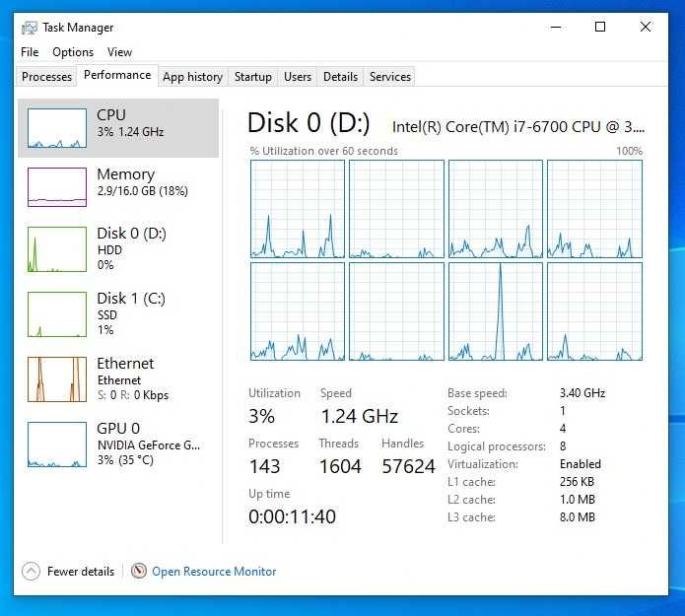Open the File menu
This screenshot has height=616, width=685.
30,52
